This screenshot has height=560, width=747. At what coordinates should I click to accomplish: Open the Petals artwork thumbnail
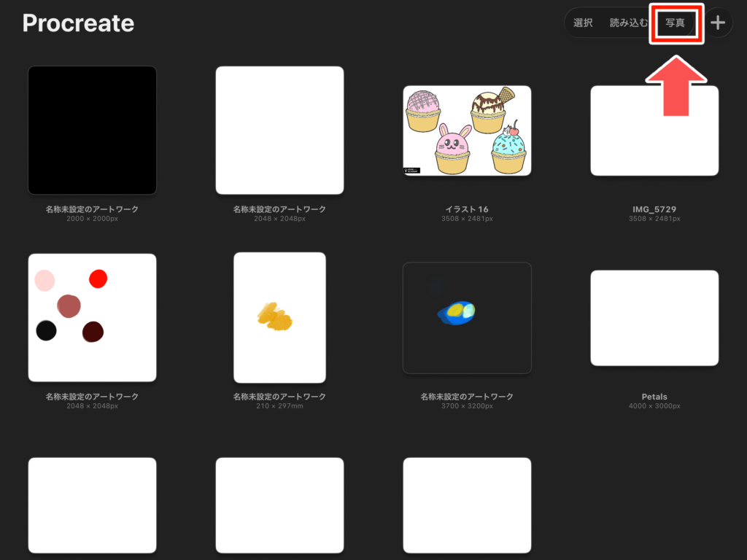[x=654, y=317]
